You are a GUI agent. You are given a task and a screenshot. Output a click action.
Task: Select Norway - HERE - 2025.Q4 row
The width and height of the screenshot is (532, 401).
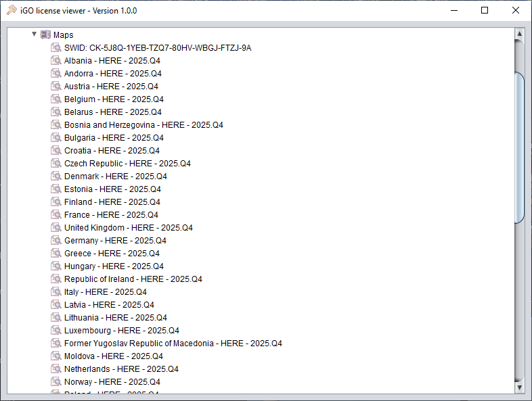point(112,383)
